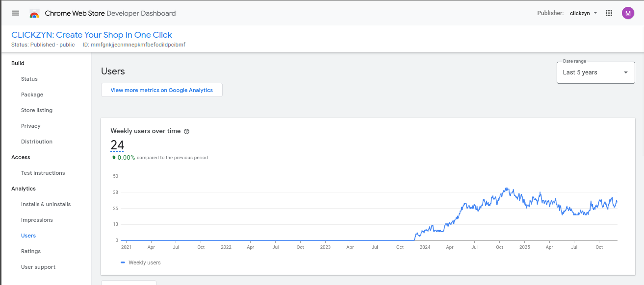Select Test instructions under Access
This screenshot has width=644, height=285.
pos(43,173)
